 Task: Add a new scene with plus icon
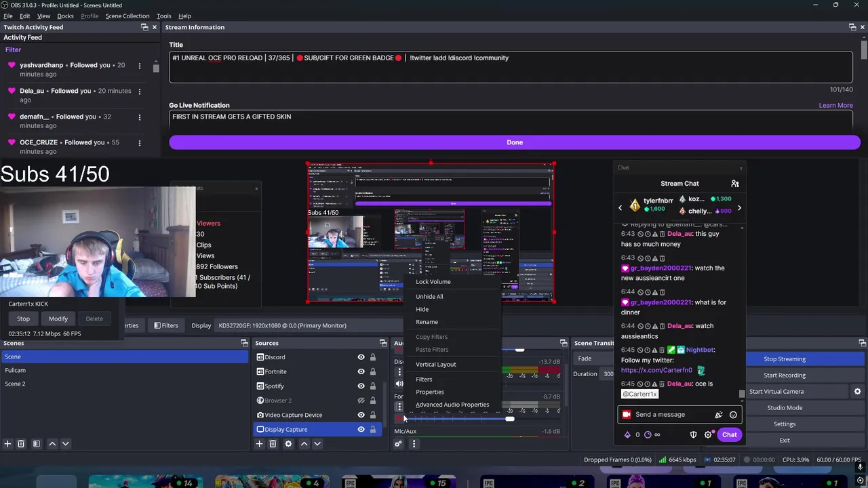(x=7, y=444)
